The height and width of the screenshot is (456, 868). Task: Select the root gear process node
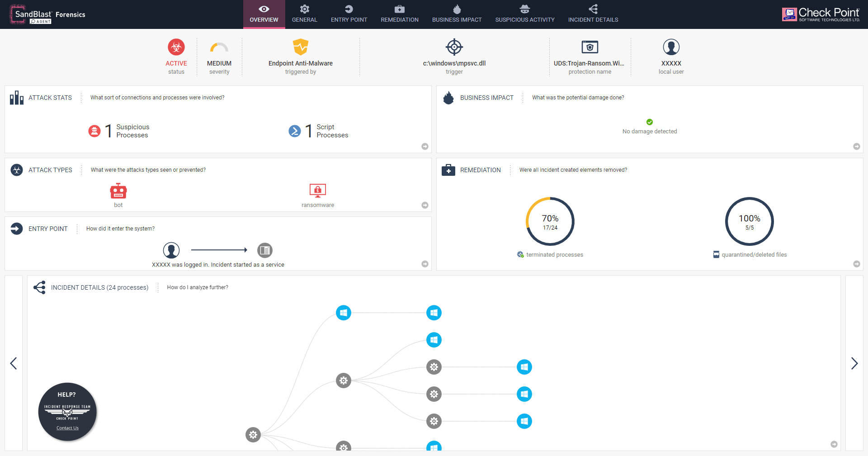click(253, 435)
